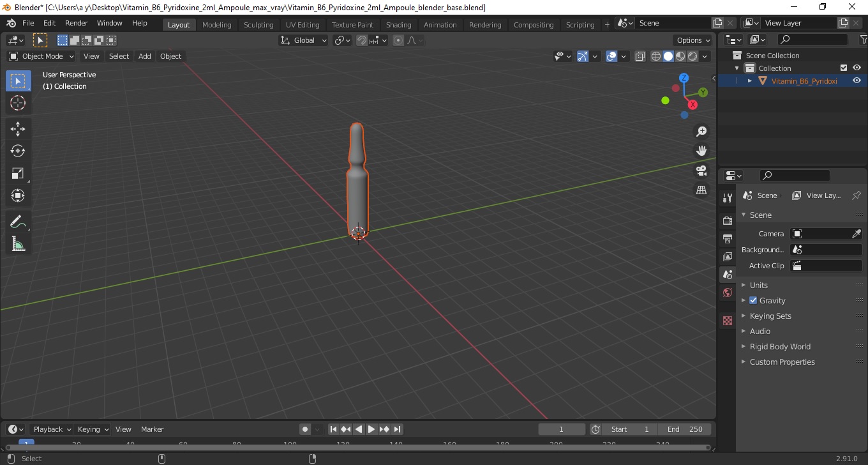
Task: Select the Measure tool
Action: coord(18,244)
